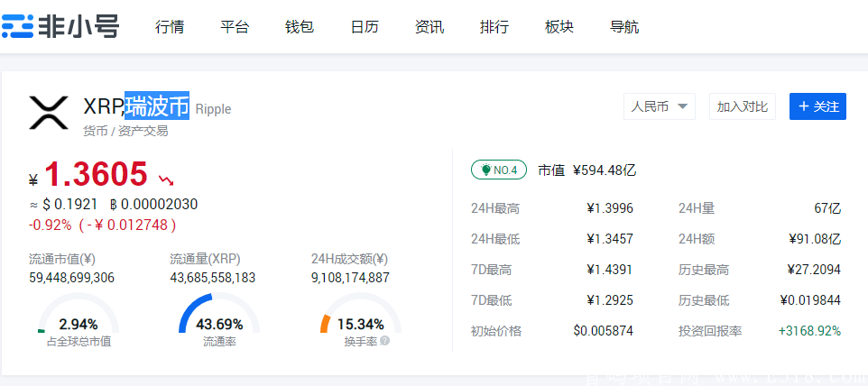Open the 行情 menu
868x386 pixels.
pos(170,26)
